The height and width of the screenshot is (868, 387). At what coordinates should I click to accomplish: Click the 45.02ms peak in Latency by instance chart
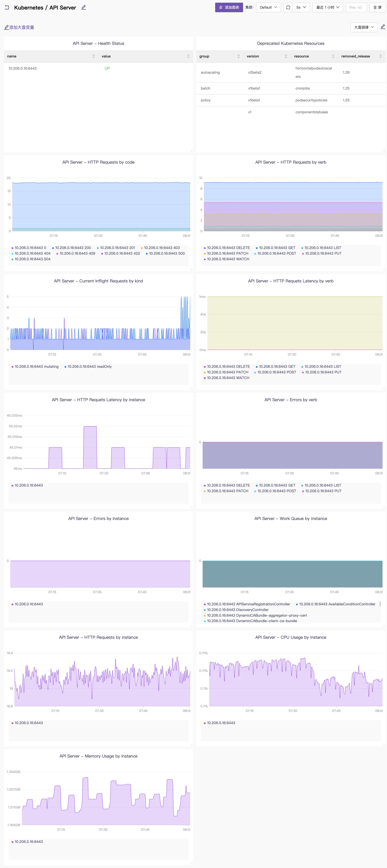pos(90,427)
